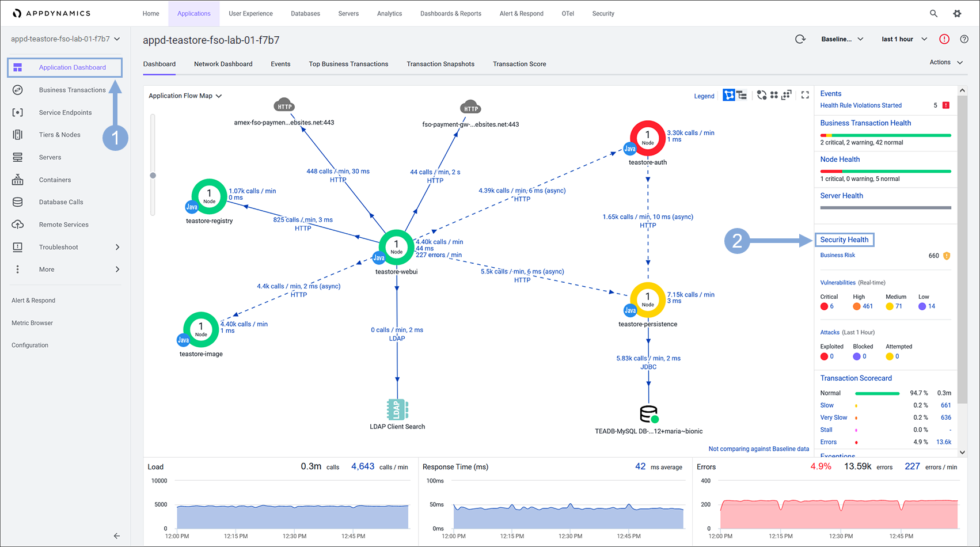The height and width of the screenshot is (547, 980).
Task: Open Metric Browser in the sidebar
Action: click(32, 323)
